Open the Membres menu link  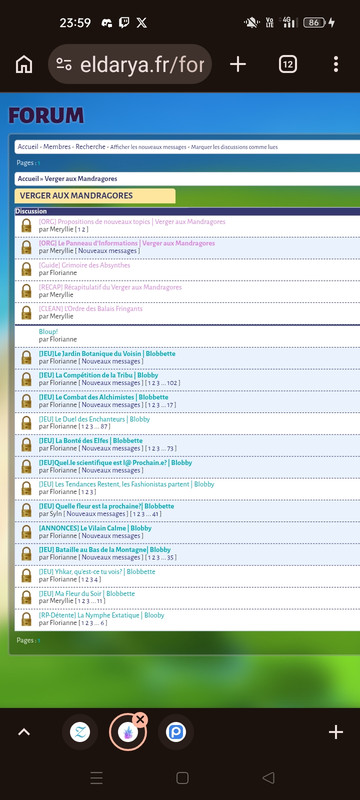click(x=57, y=146)
